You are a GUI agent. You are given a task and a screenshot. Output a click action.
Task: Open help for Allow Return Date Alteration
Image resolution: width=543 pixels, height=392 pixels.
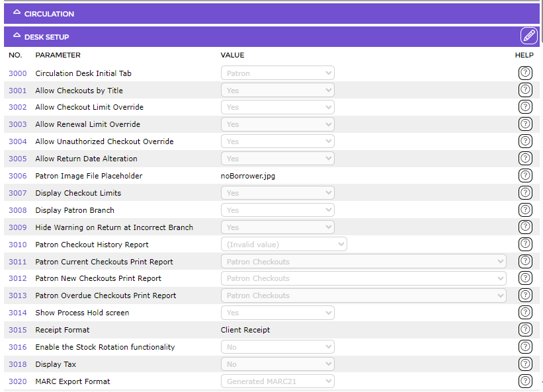click(x=525, y=159)
